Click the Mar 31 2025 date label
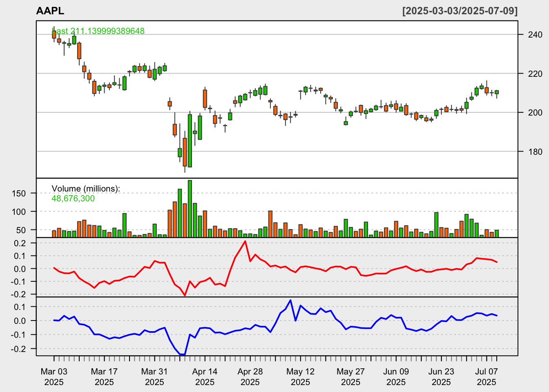549x392 pixels. (154, 377)
